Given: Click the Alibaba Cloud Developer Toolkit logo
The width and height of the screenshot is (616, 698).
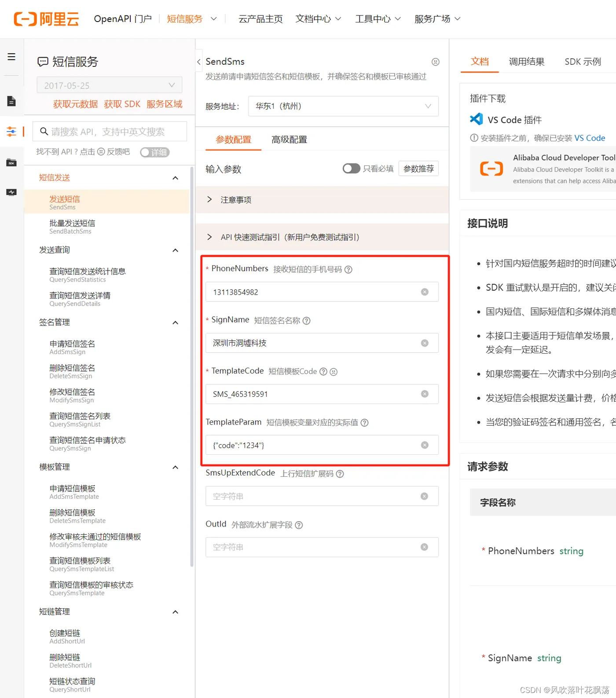Looking at the screenshot, I should coord(491,169).
